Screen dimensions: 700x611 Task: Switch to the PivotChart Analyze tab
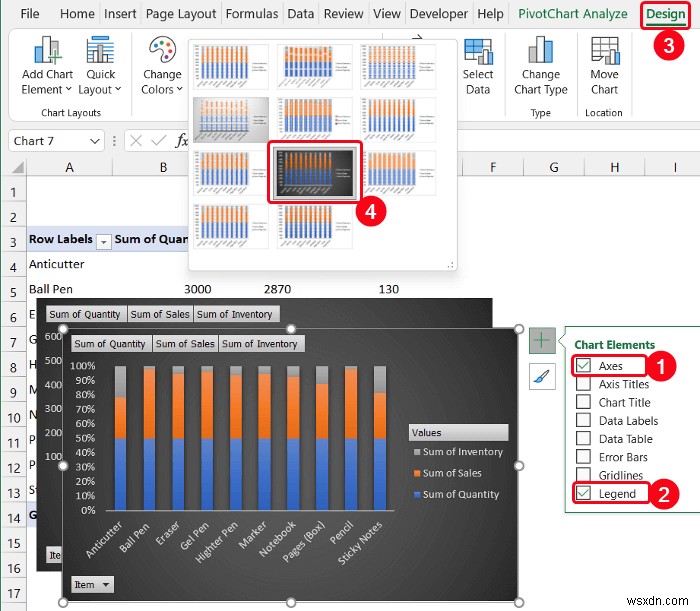click(x=573, y=14)
